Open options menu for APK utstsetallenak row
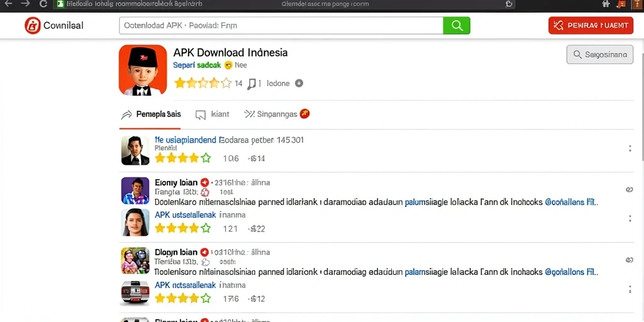The height and width of the screenshot is (322, 644). (630, 218)
